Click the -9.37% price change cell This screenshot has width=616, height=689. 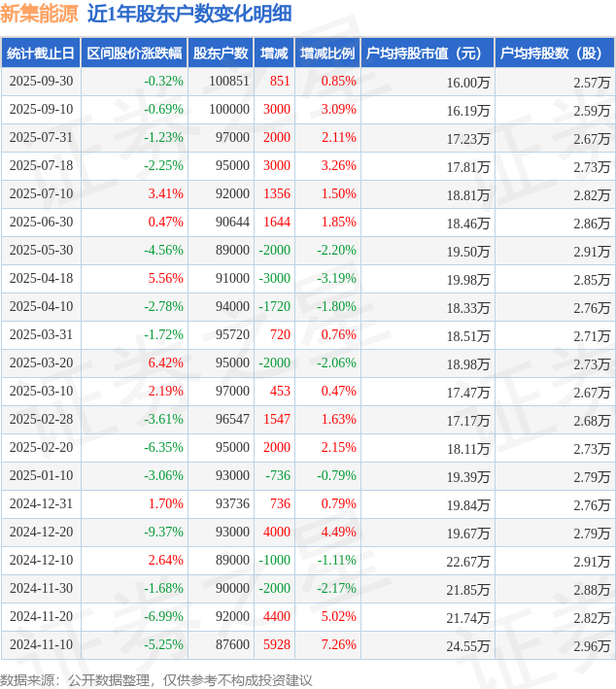point(163,533)
